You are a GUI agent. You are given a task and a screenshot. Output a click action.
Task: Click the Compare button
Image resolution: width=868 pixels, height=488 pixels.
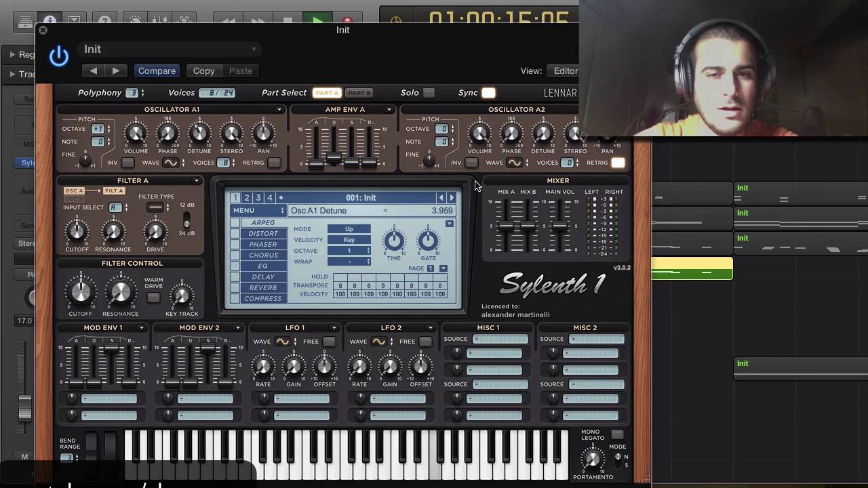[x=157, y=70]
